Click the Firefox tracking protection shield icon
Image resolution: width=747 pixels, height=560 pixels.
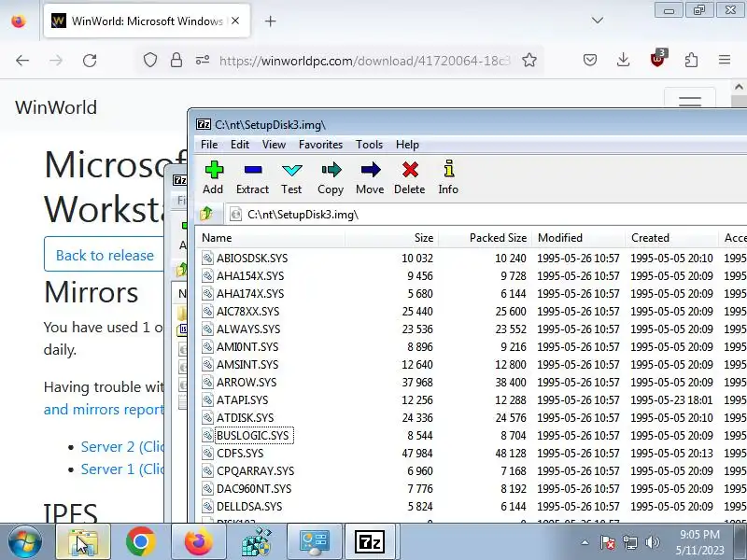coord(150,60)
